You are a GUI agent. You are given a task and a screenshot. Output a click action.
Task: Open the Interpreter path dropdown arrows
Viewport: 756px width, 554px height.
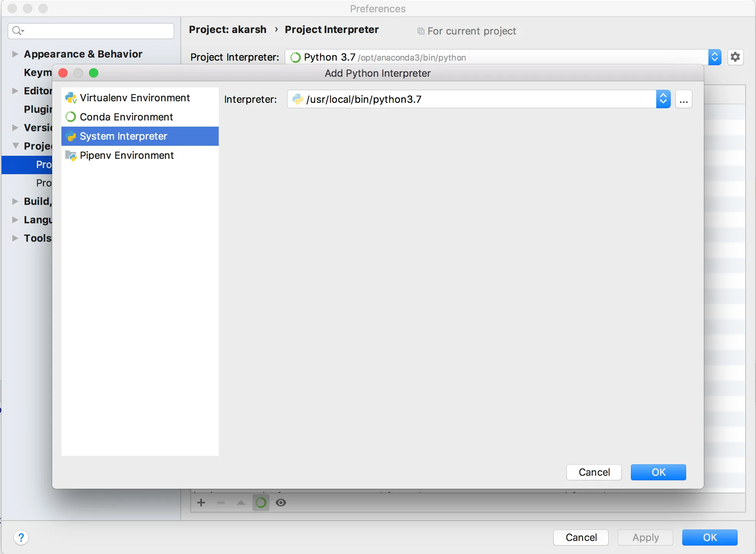[663, 99]
